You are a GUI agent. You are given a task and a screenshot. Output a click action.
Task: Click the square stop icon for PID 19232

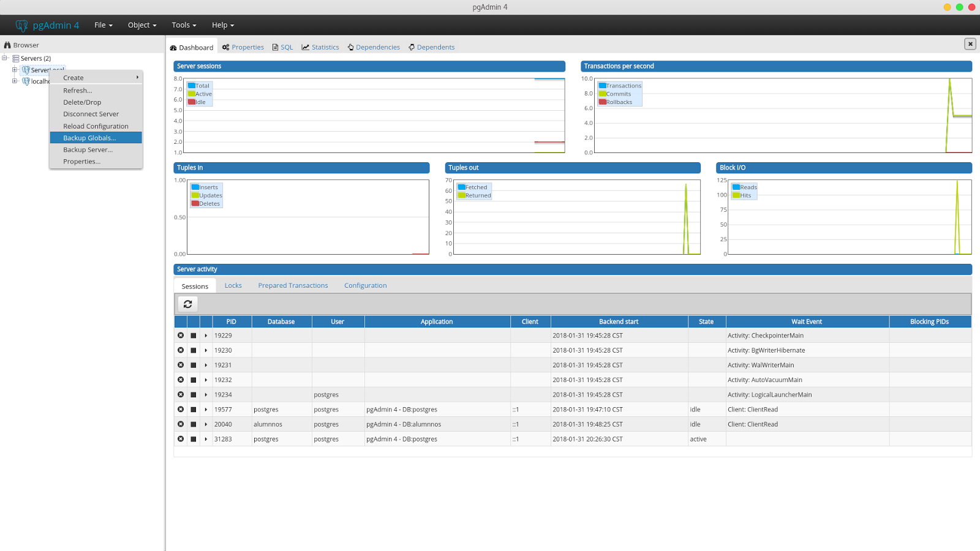pyautogui.click(x=194, y=380)
